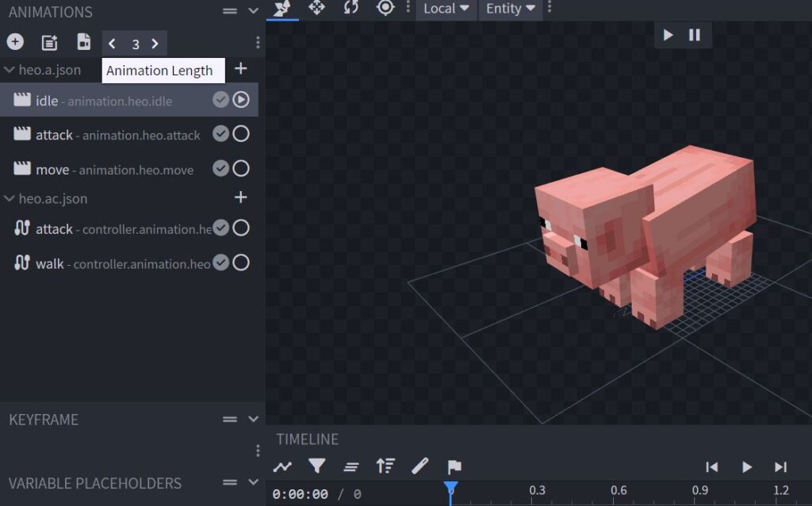
Task: Click the ANIMATIONS panel drag handle
Action: [230, 11]
